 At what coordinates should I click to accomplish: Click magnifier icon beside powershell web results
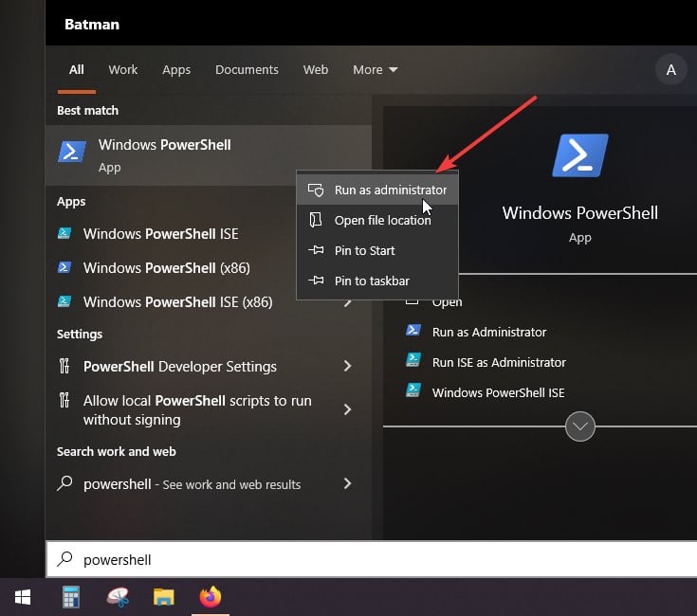(64, 483)
